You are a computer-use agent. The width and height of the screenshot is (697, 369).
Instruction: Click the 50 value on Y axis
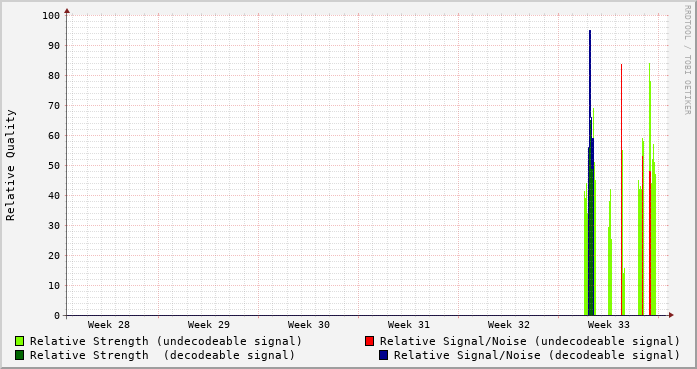54,166
